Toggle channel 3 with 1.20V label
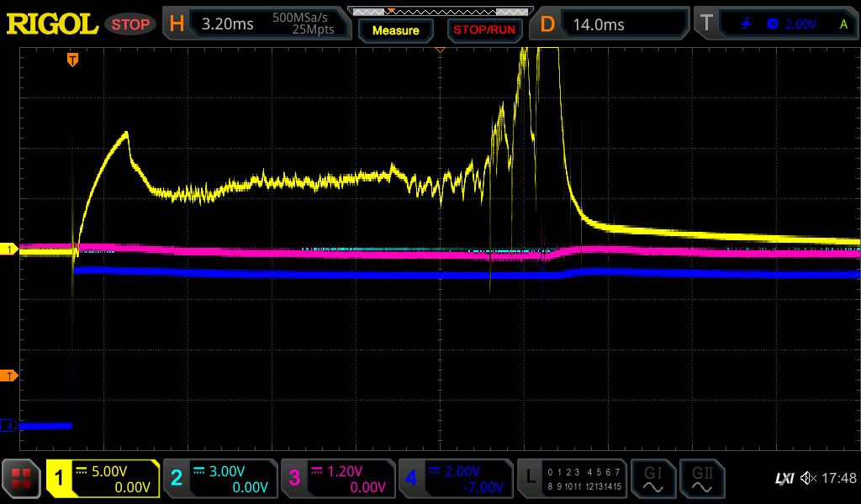The height and width of the screenshot is (504, 861). (337, 479)
